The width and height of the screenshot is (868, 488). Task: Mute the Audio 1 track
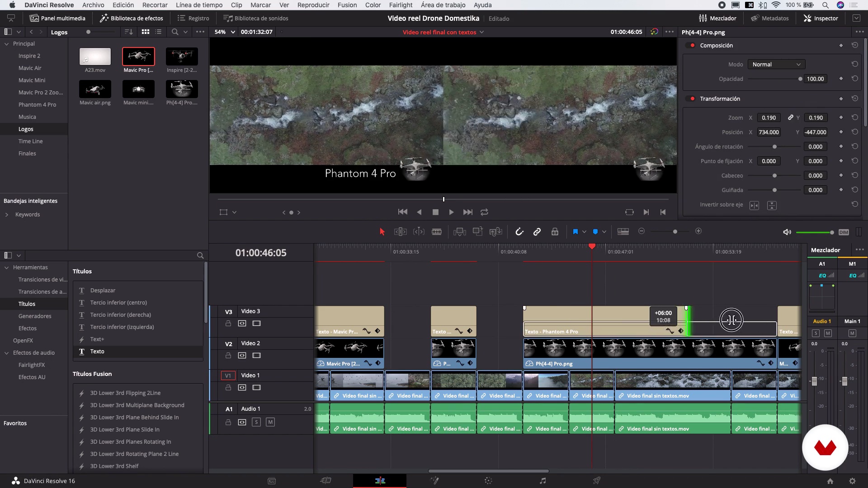click(270, 422)
